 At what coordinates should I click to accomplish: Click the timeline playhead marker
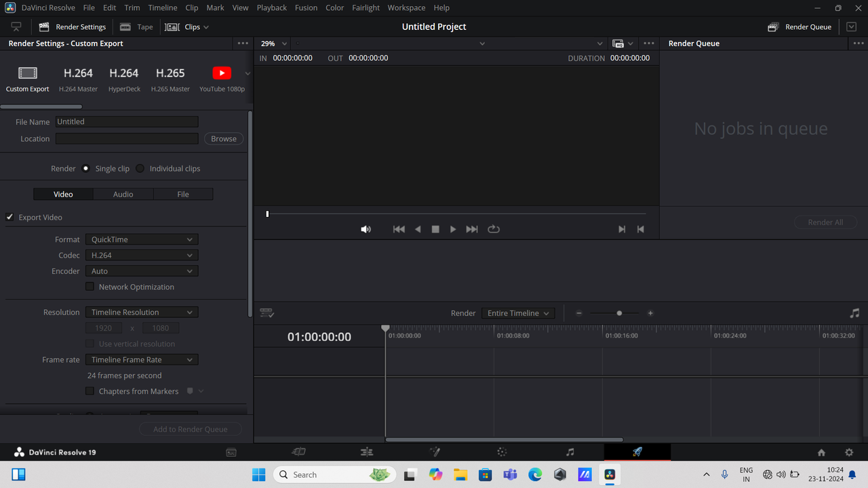[x=385, y=328]
